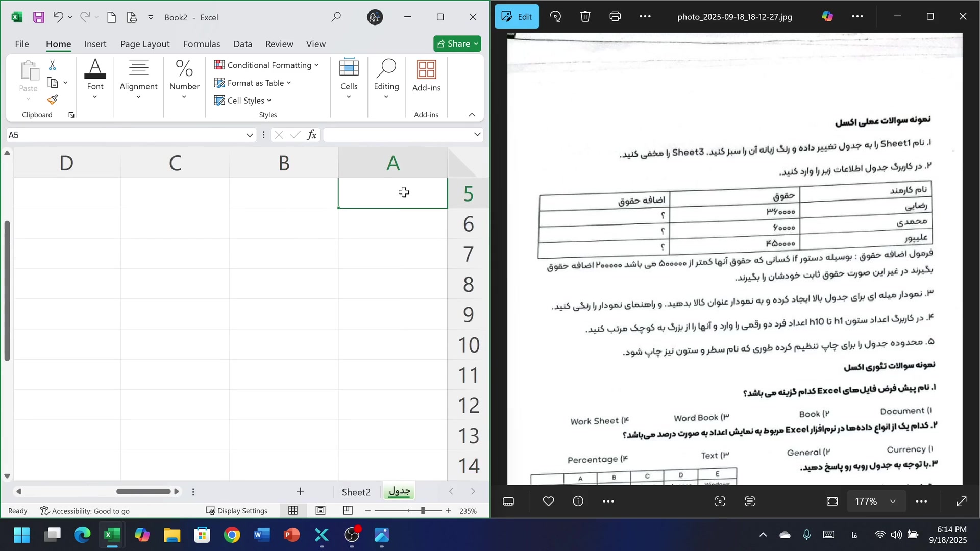This screenshot has width=980, height=551.
Task: Click the Cut scissors icon
Action: [x=52, y=65]
